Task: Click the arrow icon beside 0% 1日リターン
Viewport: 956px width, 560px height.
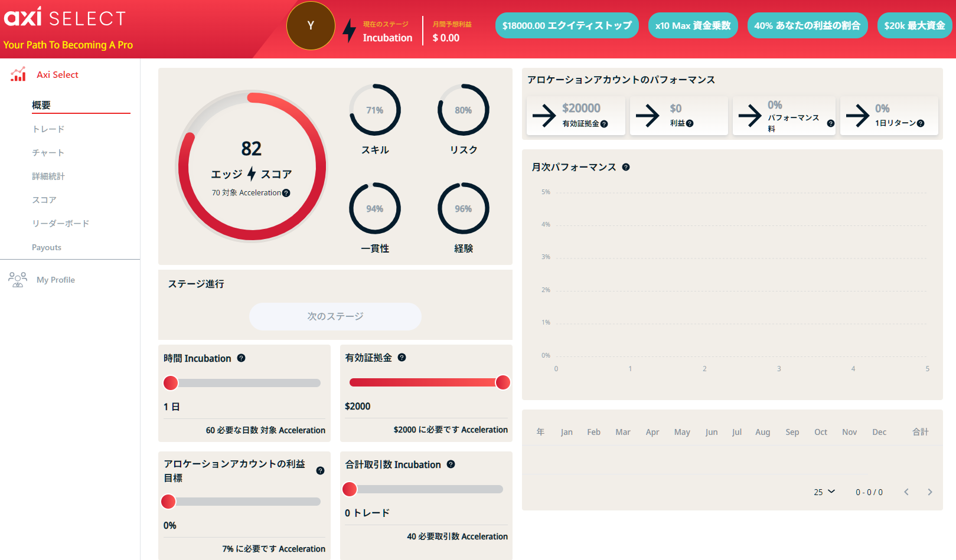Action: 857,116
